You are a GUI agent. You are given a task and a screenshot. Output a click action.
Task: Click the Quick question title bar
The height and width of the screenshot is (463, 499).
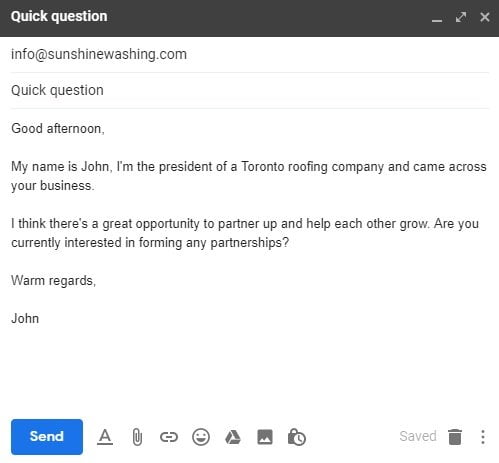pos(213,17)
